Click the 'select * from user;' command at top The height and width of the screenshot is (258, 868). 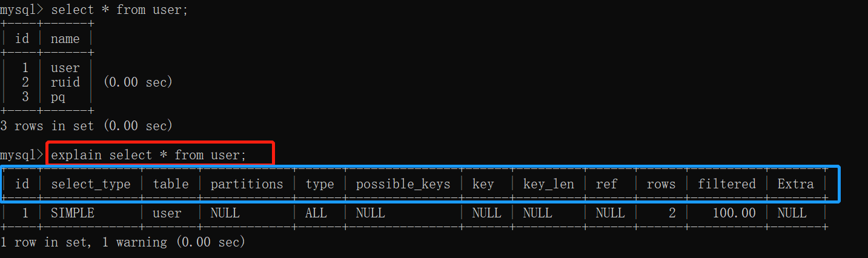[116, 10]
